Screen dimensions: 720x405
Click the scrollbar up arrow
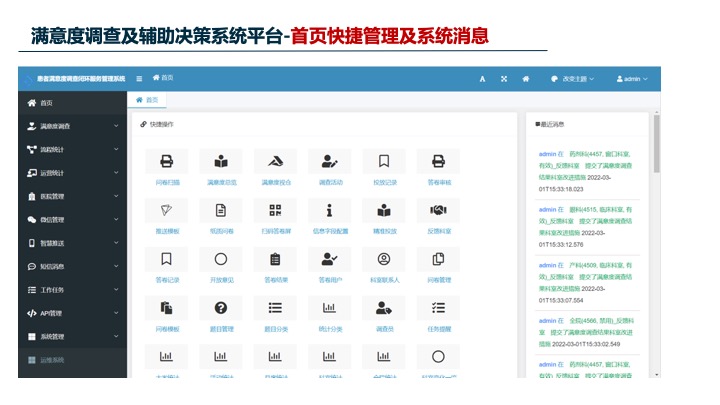click(657, 112)
